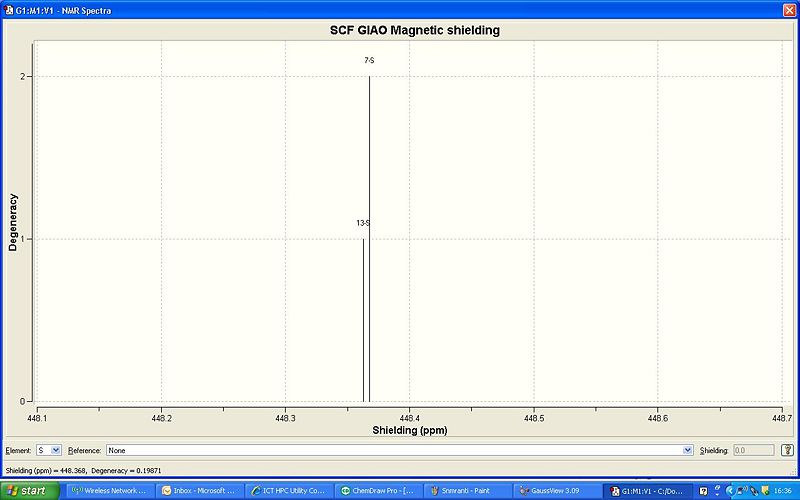Click the SCF GIAO Magnetic shielding title

point(415,30)
